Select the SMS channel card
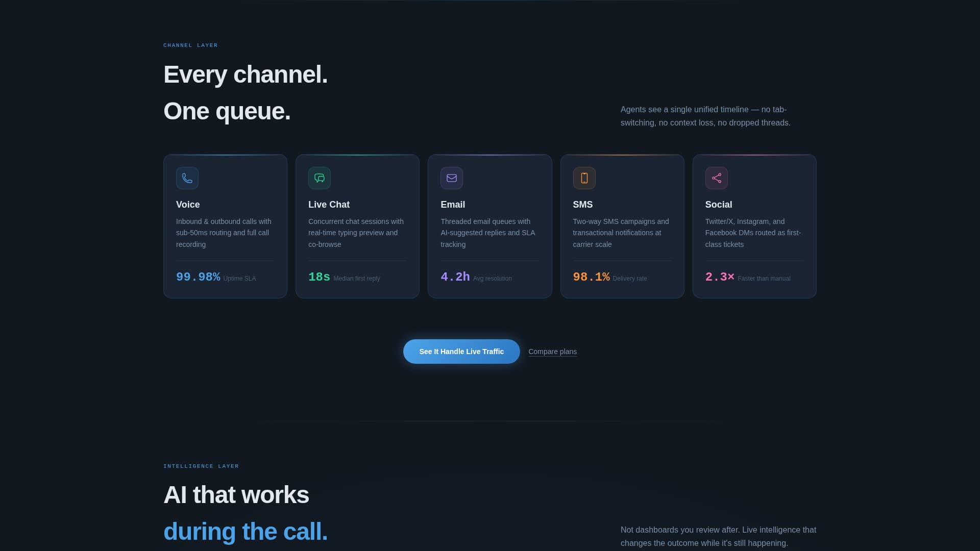The width and height of the screenshot is (980, 551). [622, 226]
